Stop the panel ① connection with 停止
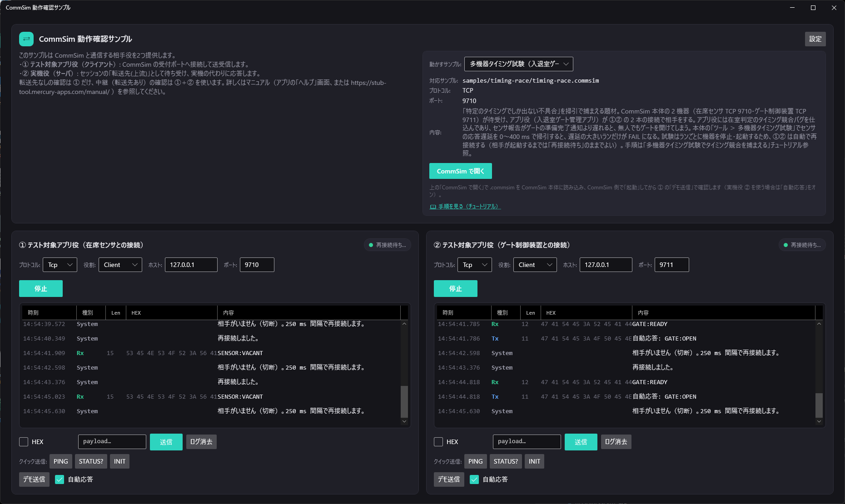 click(41, 289)
